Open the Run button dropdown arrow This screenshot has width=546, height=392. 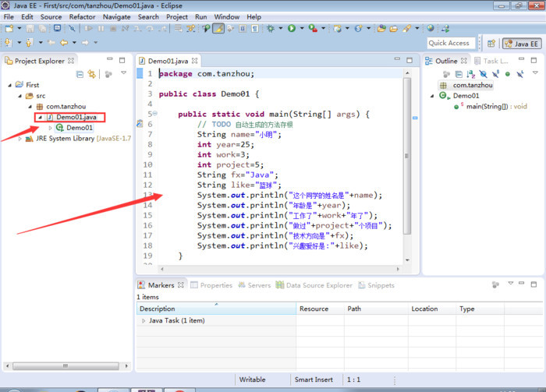coord(302,29)
